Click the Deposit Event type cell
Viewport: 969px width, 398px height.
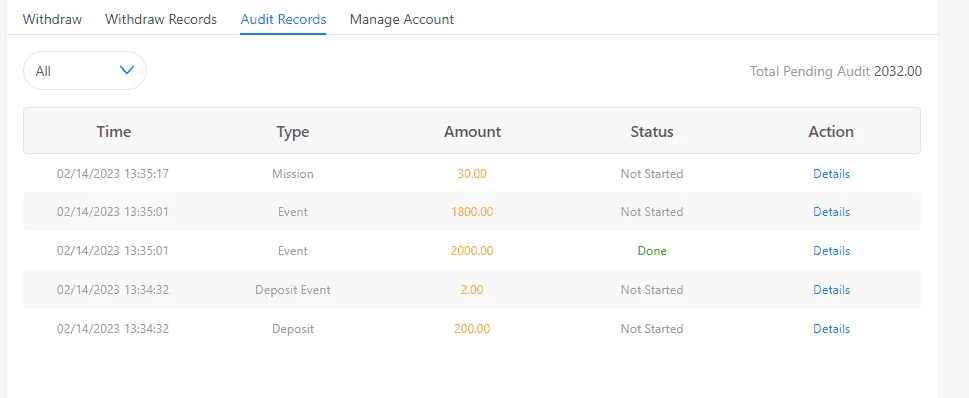pyautogui.click(x=293, y=289)
